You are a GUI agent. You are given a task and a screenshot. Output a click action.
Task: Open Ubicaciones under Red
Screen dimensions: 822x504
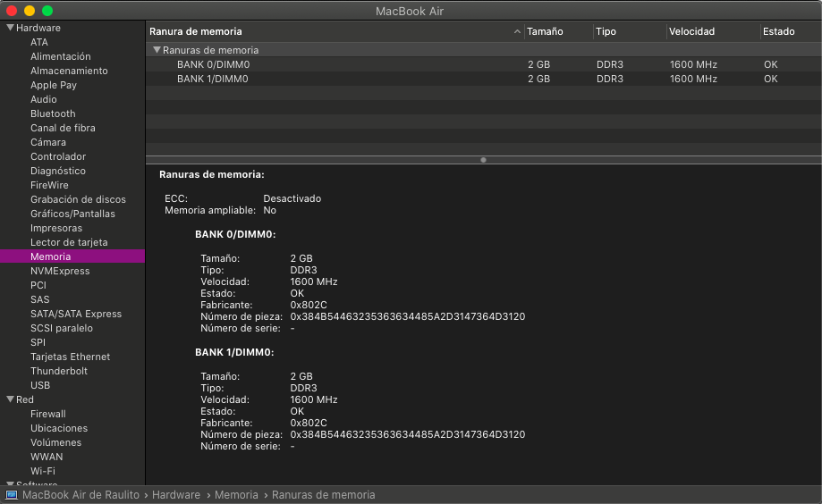(x=59, y=428)
